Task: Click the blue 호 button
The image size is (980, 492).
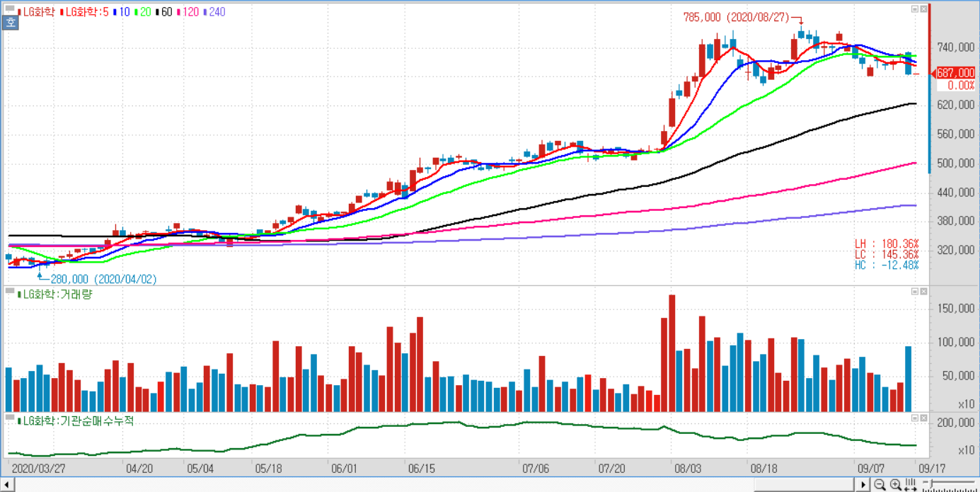Action: click(x=10, y=22)
